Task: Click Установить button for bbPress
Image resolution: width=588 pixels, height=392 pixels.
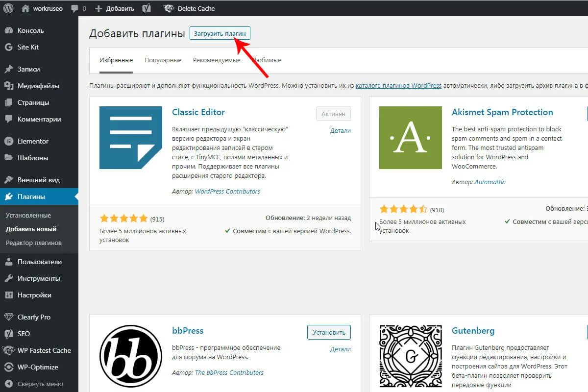Action: click(329, 332)
